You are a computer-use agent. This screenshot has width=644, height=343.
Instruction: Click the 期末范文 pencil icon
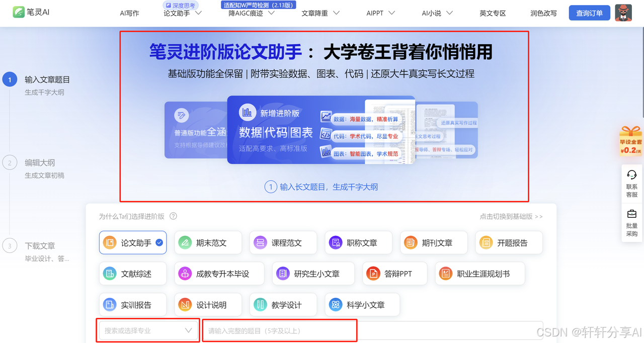(x=185, y=242)
